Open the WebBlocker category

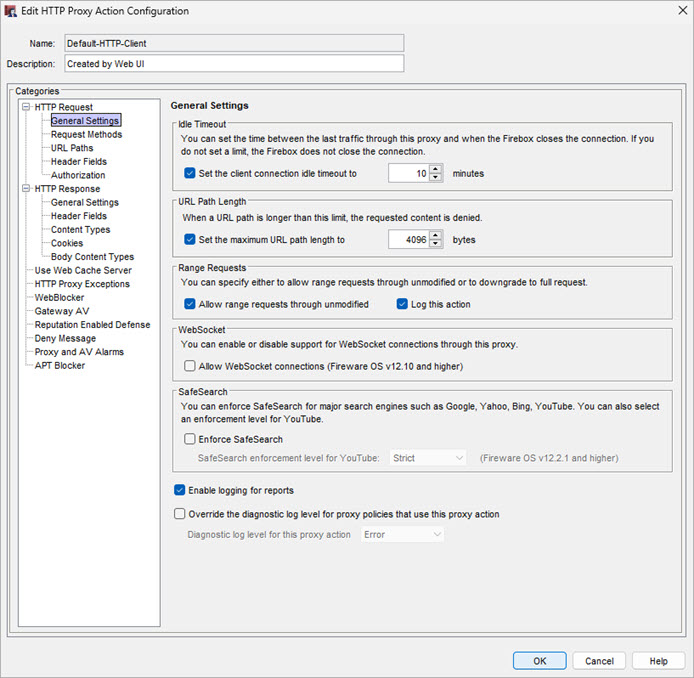pos(59,297)
